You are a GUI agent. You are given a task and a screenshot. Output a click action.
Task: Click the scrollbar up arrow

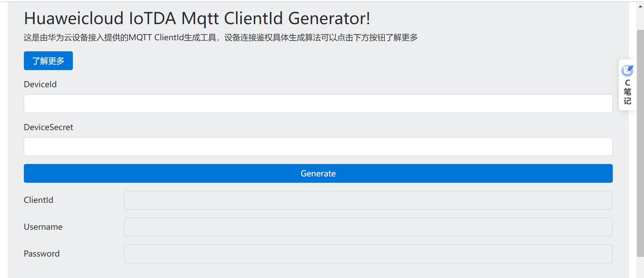click(640, 6)
